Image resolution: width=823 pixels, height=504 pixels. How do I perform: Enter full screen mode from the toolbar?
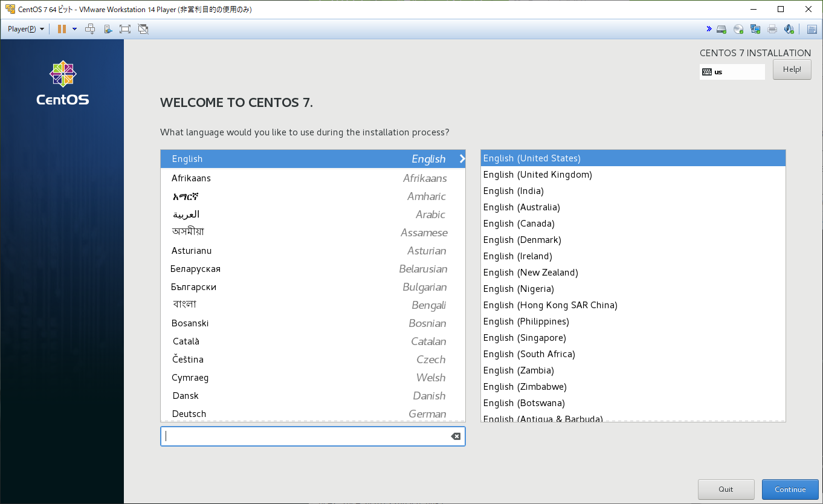pyautogui.click(x=125, y=29)
